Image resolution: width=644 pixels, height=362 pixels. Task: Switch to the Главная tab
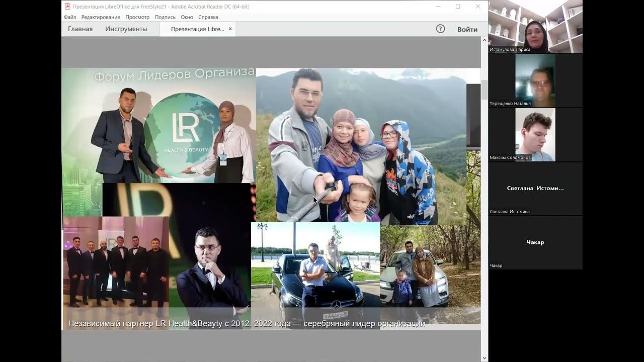80,29
